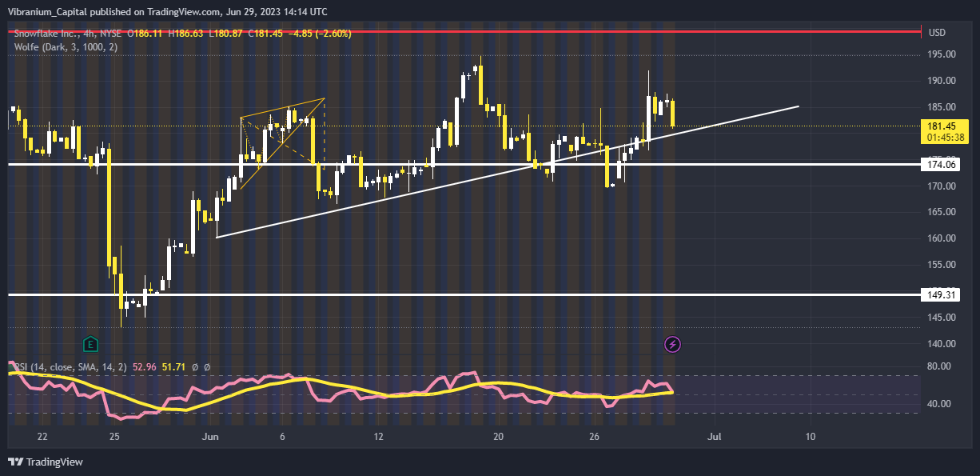
Task: Click the Vibranium_Capital published header text
Action: point(167,12)
